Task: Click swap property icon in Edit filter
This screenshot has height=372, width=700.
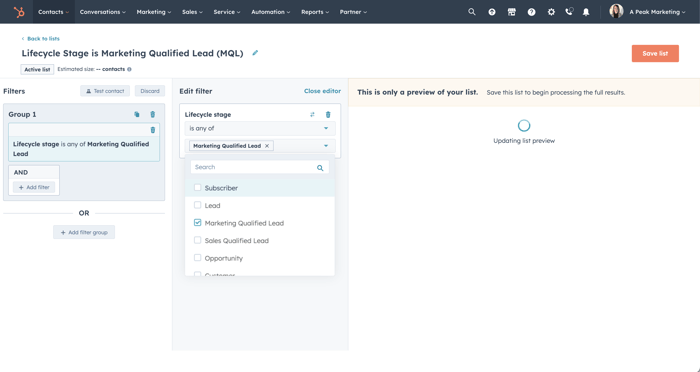Action: tap(312, 115)
